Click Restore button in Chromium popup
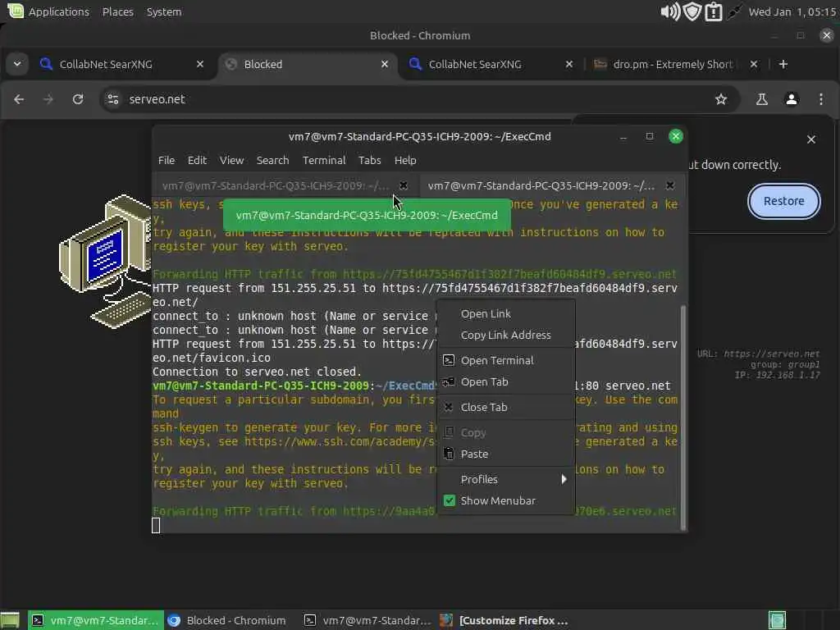Viewport: 840px width, 630px height. click(x=783, y=201)
